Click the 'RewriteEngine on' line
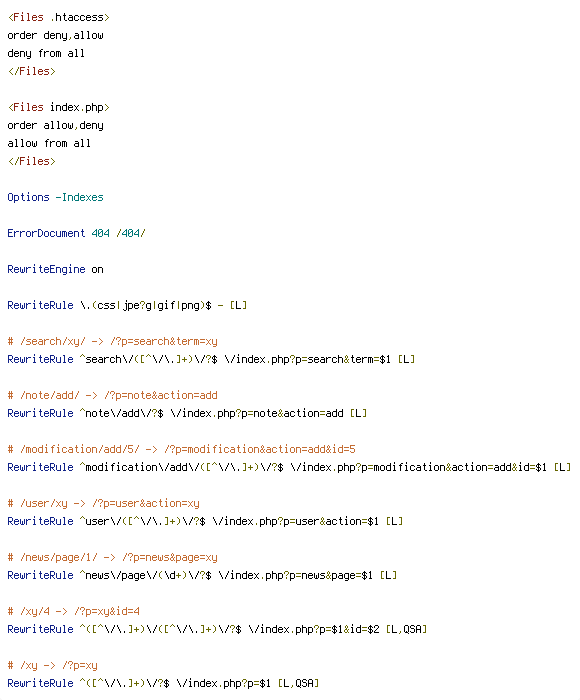This screenshot has height=700, width=580. tap(55, 270)
